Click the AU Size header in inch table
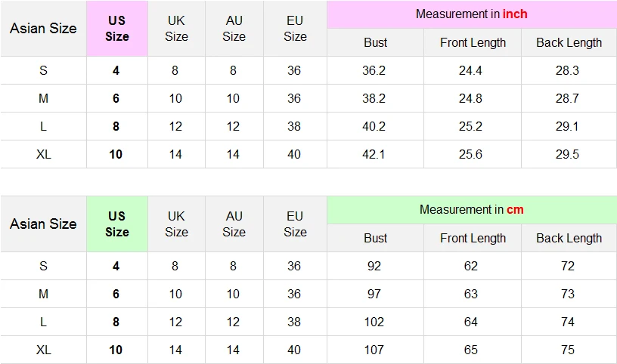The height and width of the screenshot is (364, 617). tap(234, 28)
